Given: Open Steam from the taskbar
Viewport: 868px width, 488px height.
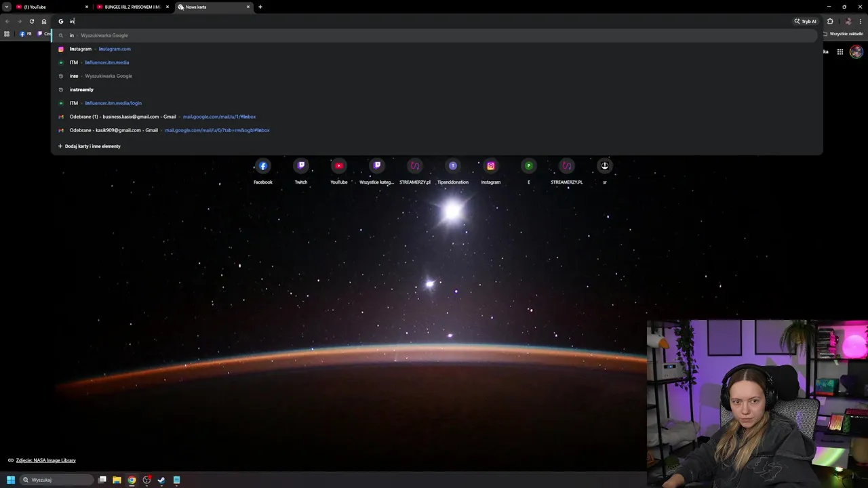Looking at the screenshot, I should (161, 480).
